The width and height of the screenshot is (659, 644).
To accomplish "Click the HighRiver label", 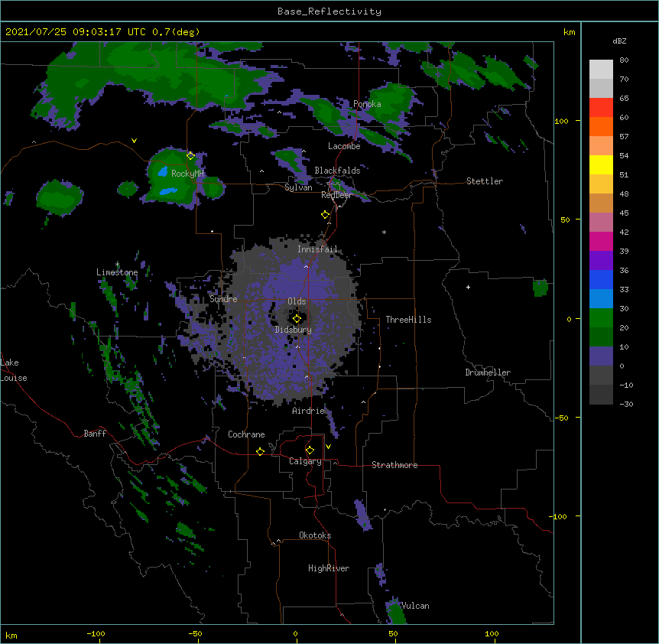I will point(329,568).
